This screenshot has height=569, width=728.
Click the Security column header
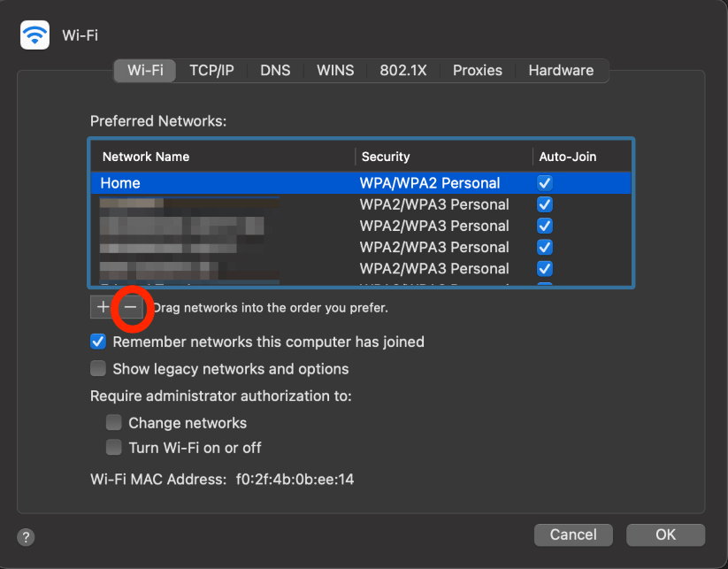(386, 157)
